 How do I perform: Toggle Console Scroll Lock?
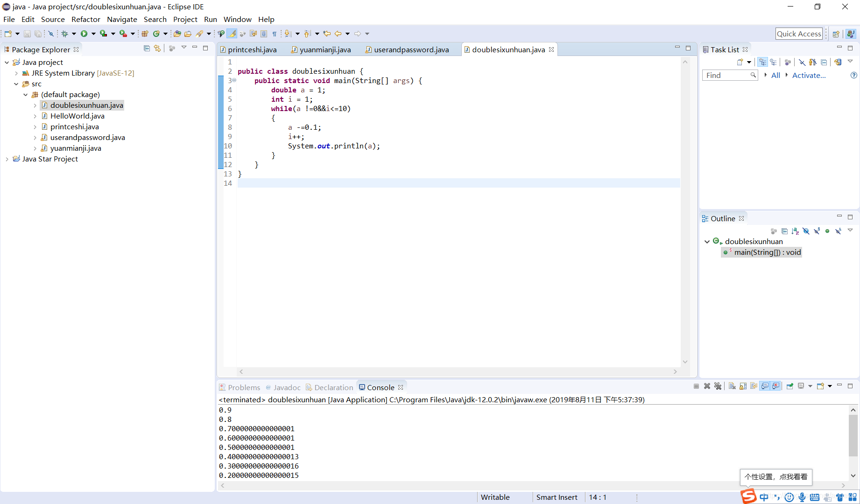point(743,386)
